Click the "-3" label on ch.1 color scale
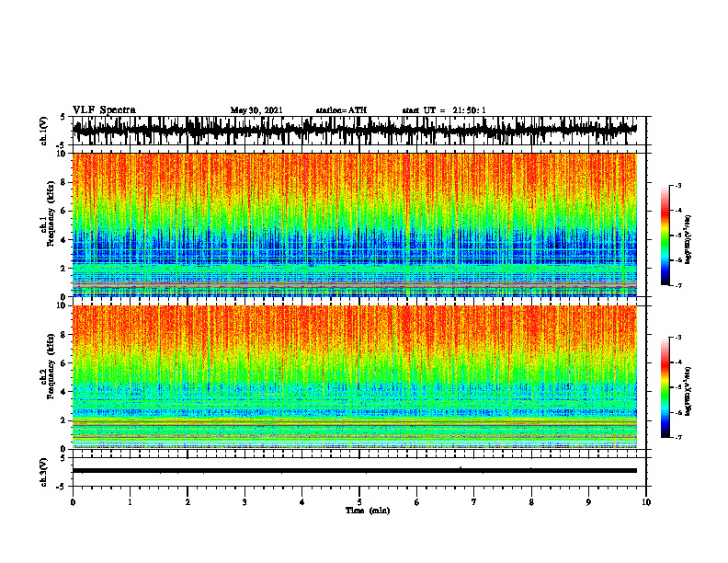This screenshot has width=728, height=563. tap(678, 185)
